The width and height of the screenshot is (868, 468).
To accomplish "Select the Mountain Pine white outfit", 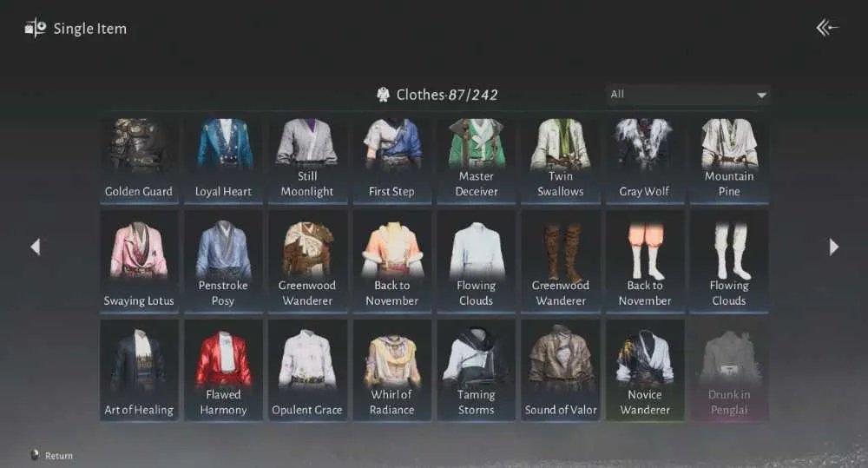I will point(729,159).
